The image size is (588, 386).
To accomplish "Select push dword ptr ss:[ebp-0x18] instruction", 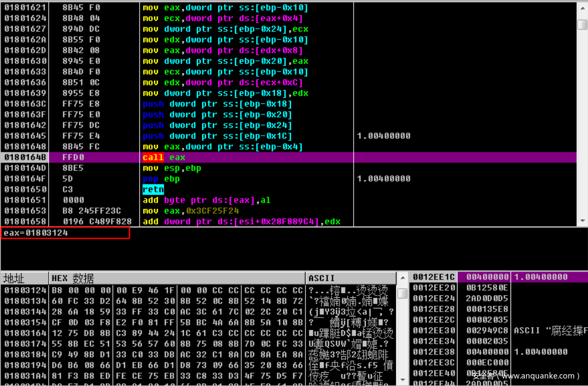I will (x=217, y=104).
